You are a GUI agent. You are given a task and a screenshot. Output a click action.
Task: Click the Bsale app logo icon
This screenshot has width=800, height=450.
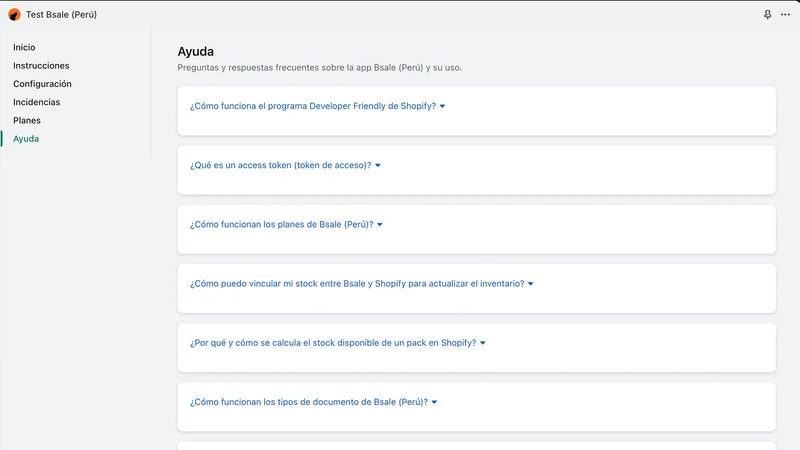(14, 15)
